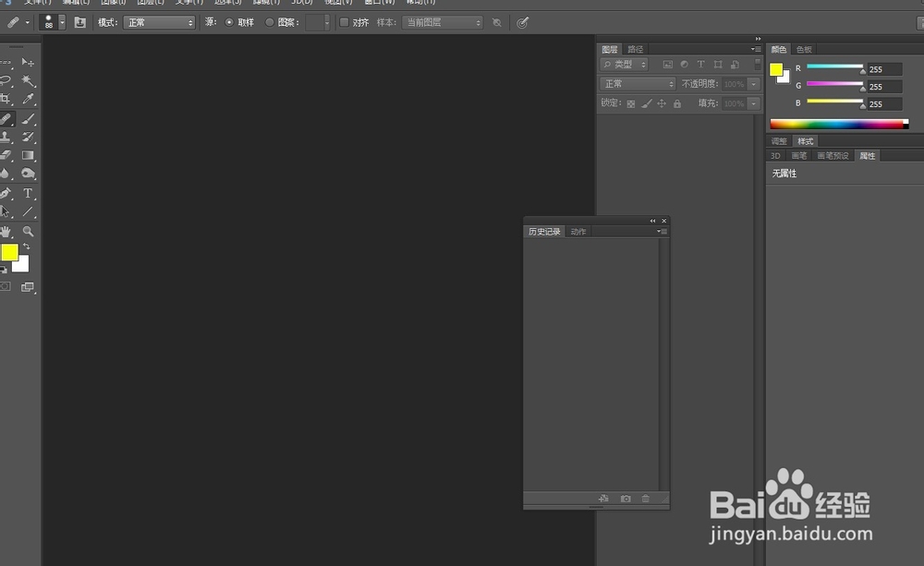The image size is (924, 566).
Task: Lock image pixels brush icon
Action: point(647,103)
